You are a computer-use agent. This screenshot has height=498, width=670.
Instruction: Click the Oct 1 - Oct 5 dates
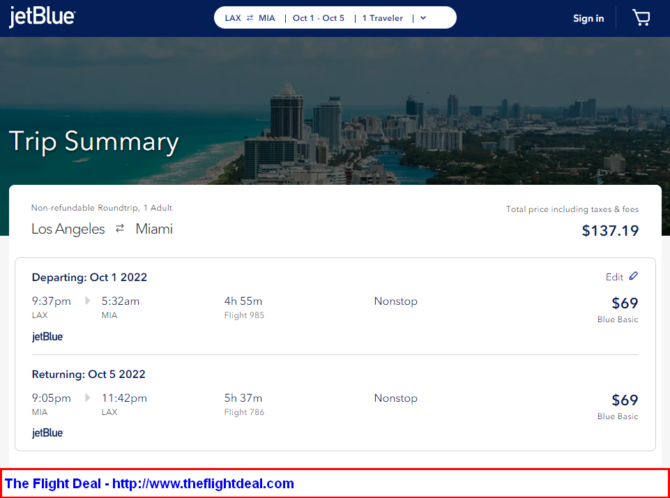pos(318,18)
